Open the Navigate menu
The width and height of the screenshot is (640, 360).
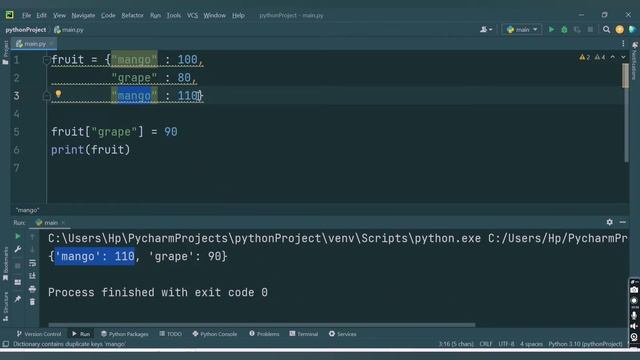click(83, 16)
